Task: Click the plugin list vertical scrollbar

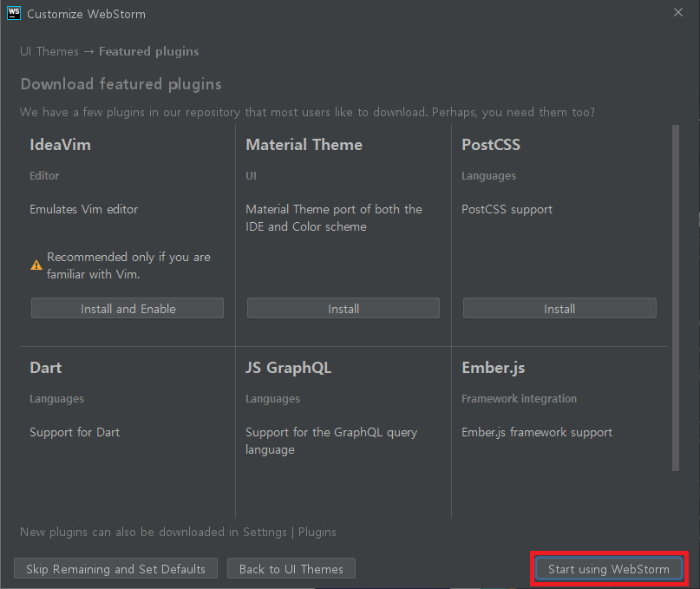Action: (x=676, y=298)
